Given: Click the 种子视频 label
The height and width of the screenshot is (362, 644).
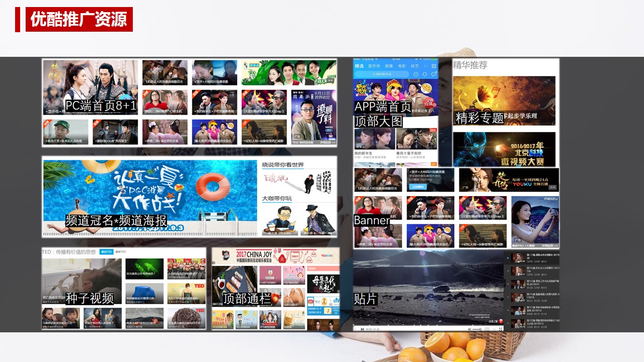Looking at the screenshot, I should pos(90,298).
